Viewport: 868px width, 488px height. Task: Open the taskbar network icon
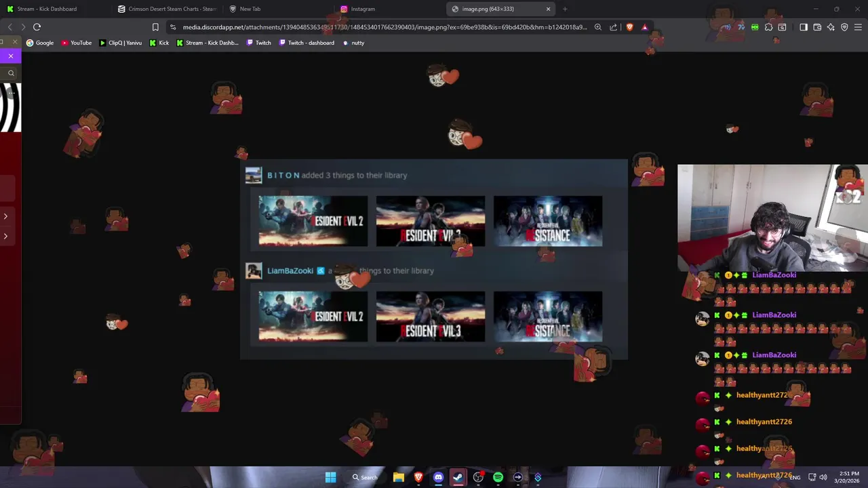[x=812, y=477]
